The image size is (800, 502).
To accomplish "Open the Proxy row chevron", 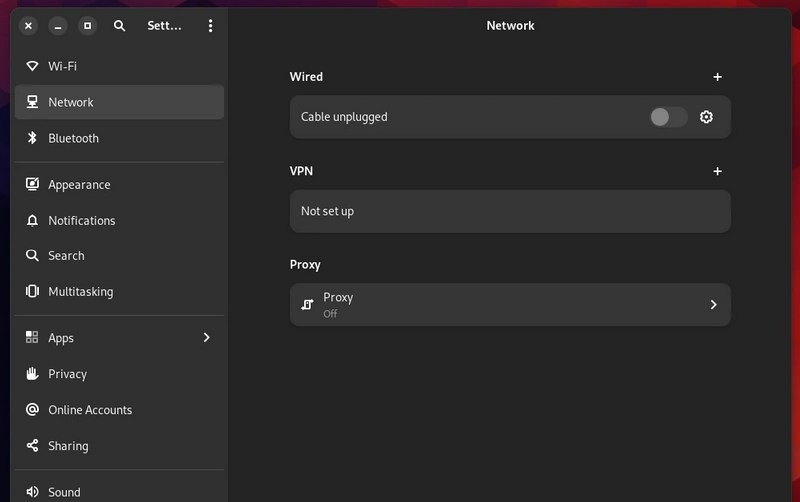I will (x=713, y=305).
